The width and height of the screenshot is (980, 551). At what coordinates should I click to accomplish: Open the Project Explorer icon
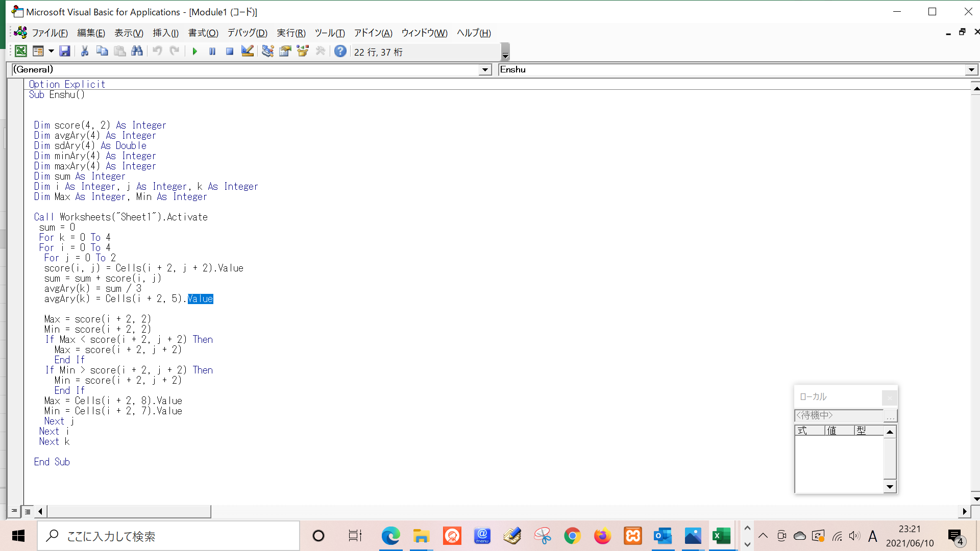click(x=267, y=51)
